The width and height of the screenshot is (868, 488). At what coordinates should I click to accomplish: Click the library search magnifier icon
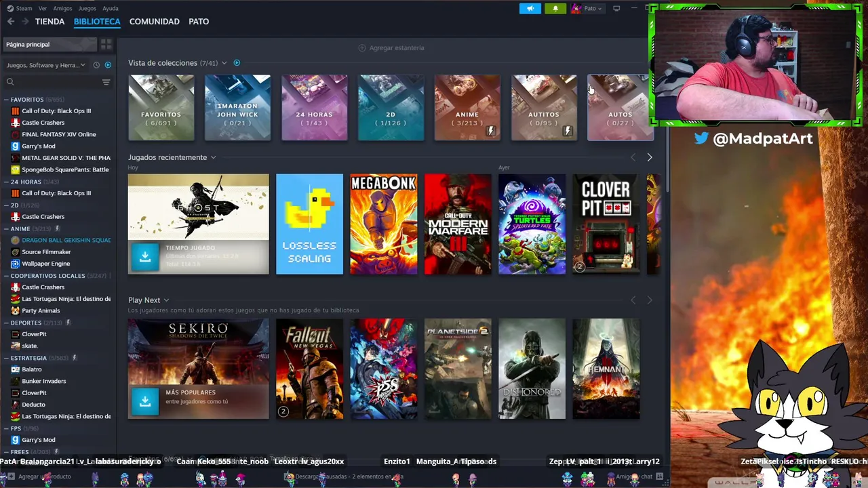point(10,82)
